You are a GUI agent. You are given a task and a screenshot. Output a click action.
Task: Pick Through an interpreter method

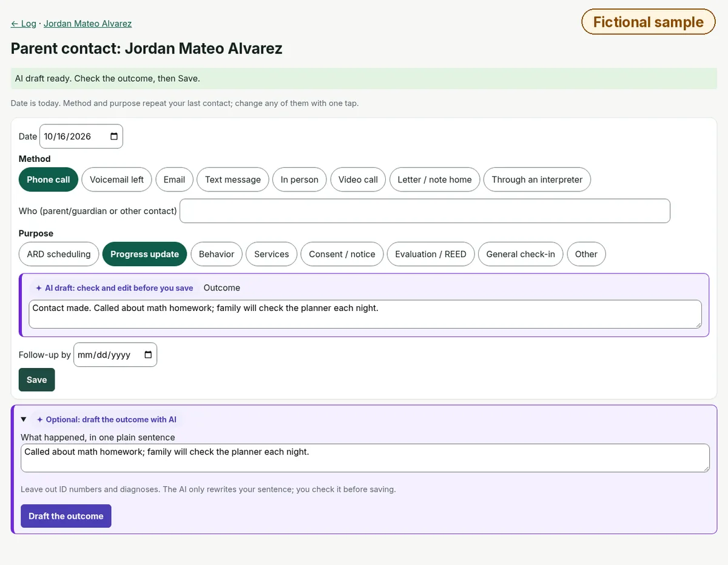click(537, 179)
